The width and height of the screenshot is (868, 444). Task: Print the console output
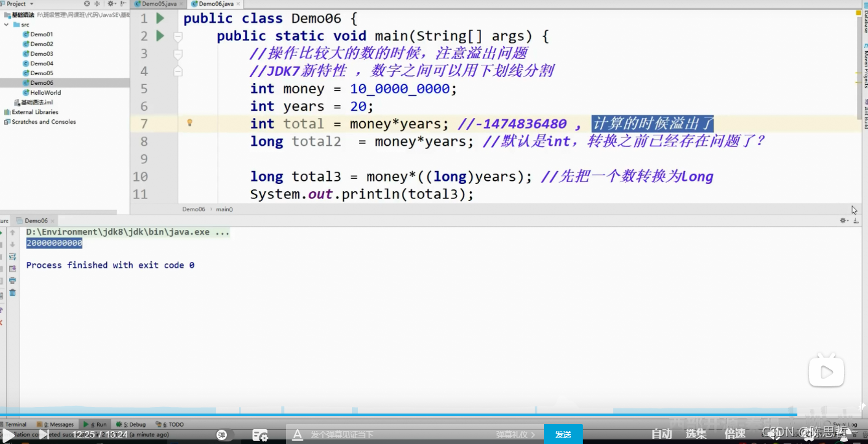pyautogui.click(x=12, y=280)
